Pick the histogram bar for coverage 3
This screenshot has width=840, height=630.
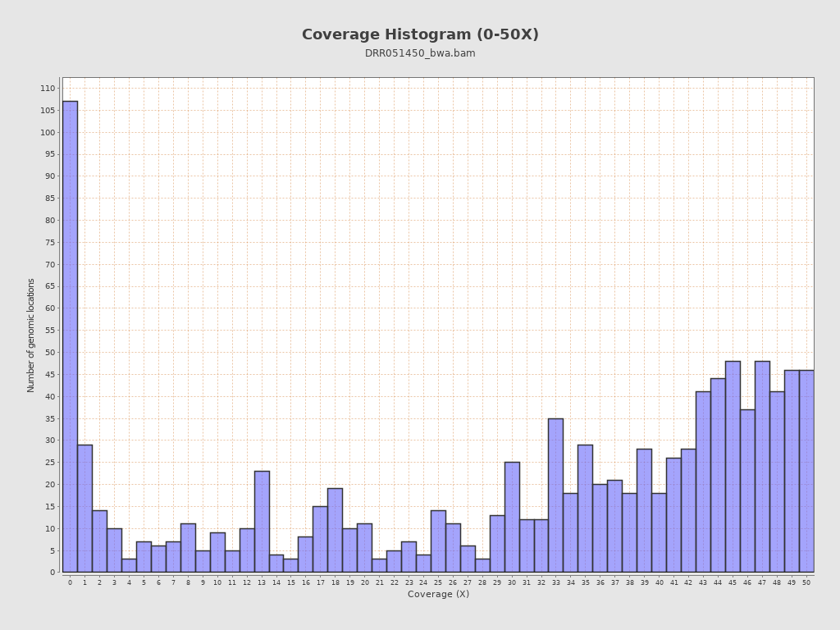tap(114, 550)
